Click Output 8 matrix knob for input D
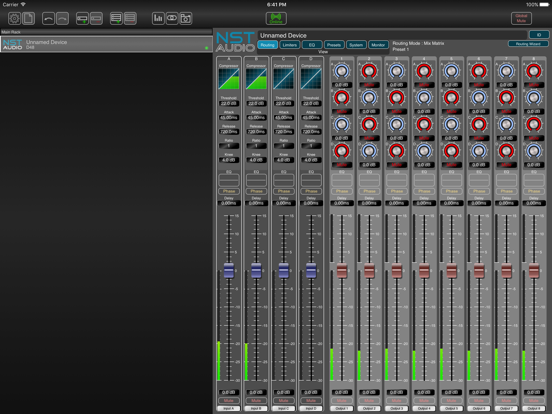This screenshot has height=414, width=552. click(x=534, y=151)
